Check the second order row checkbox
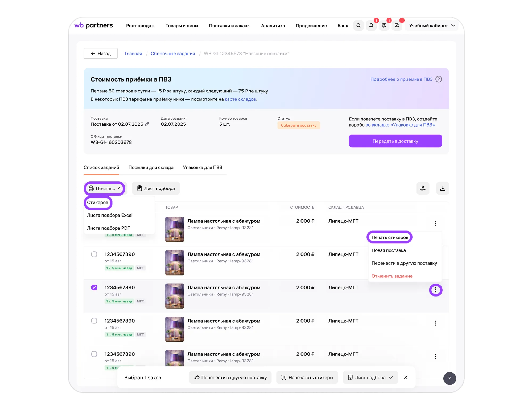The width and height of the screenshot is (532, 409). [x=94, y=254]
